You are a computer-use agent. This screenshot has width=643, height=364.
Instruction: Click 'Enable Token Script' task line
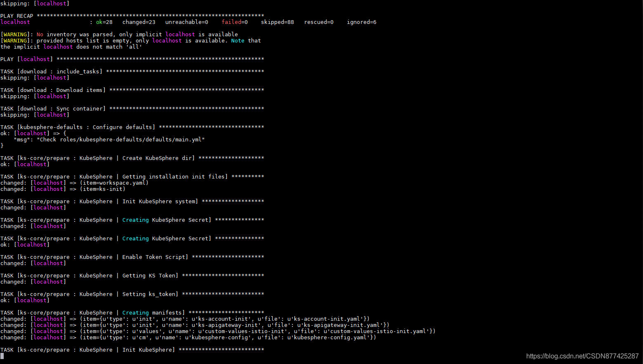[x=132, y=257]
